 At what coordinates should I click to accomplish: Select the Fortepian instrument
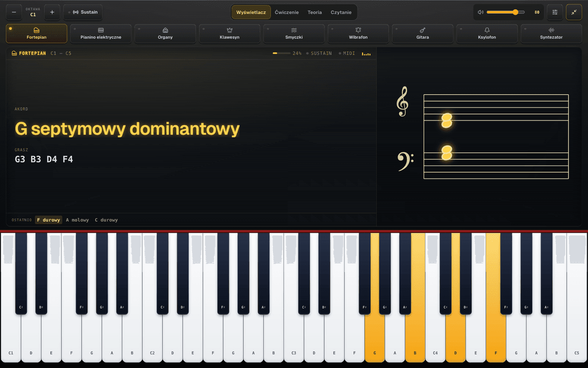tap(37, 34)
